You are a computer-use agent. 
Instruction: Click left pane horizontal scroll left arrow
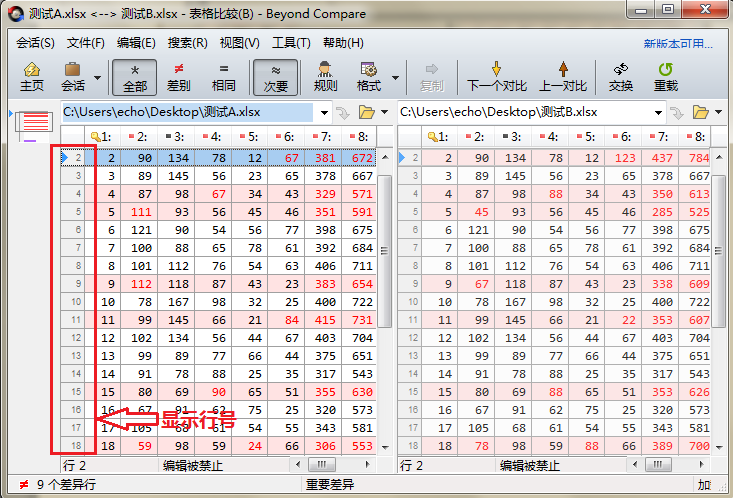coord(298,465)
